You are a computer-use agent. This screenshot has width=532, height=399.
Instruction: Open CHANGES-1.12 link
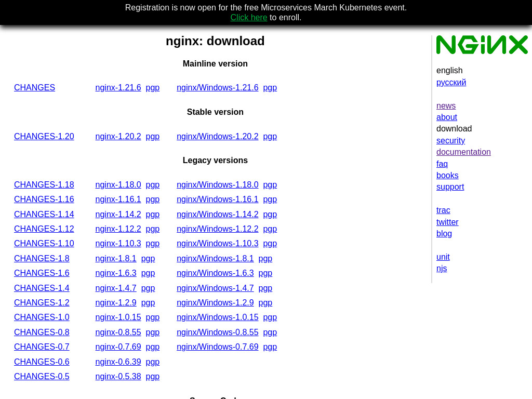(44, 229)
